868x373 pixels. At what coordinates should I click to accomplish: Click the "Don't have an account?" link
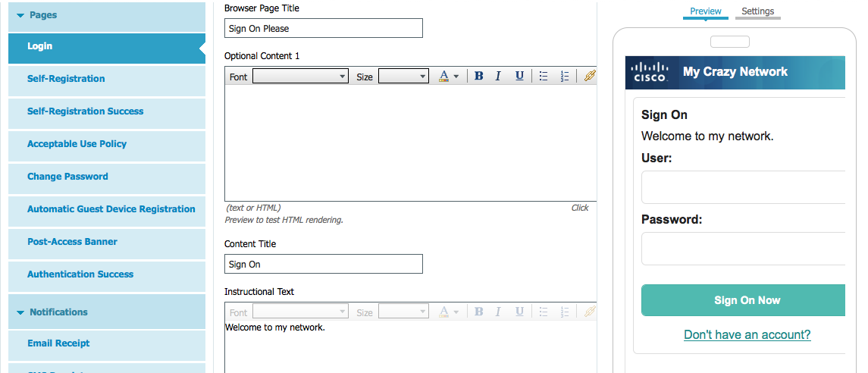(x=747, y=334)
